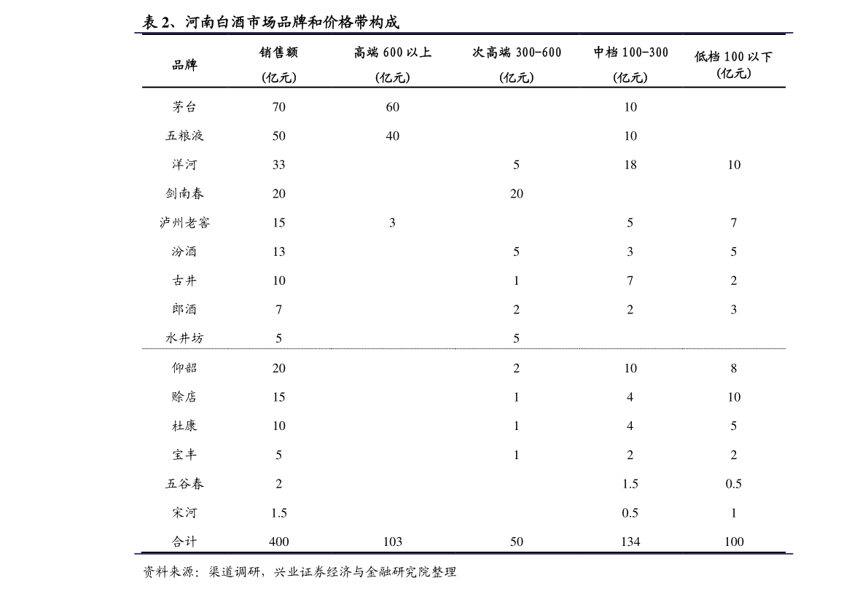
Task: Click the table title 河南白酒市场品牌和价格带构成
Action: click(x=292, y=22)
